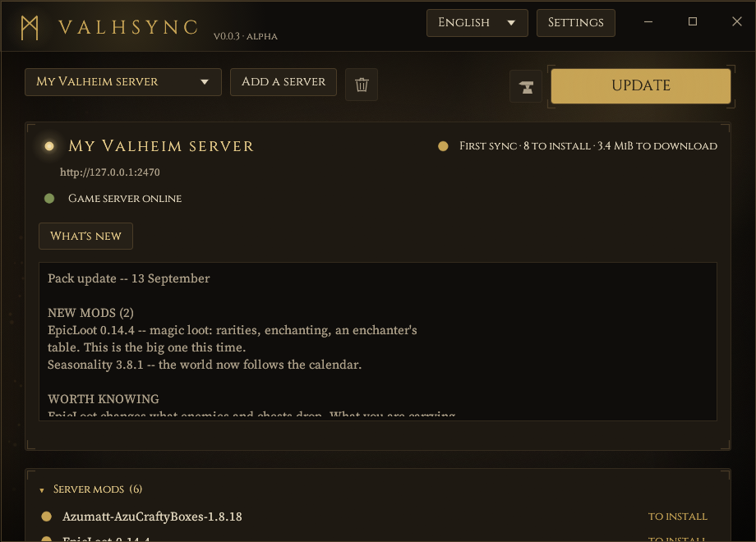The height and width of the screenshot is (542, 756).
Task: Click the server URL http://127.0.0.1:2470
Action: pyautogui.click(x=110, y=172)
